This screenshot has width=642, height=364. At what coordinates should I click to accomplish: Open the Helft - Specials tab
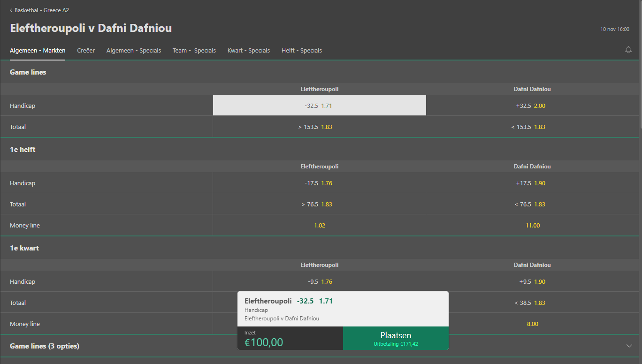[302, 50]
